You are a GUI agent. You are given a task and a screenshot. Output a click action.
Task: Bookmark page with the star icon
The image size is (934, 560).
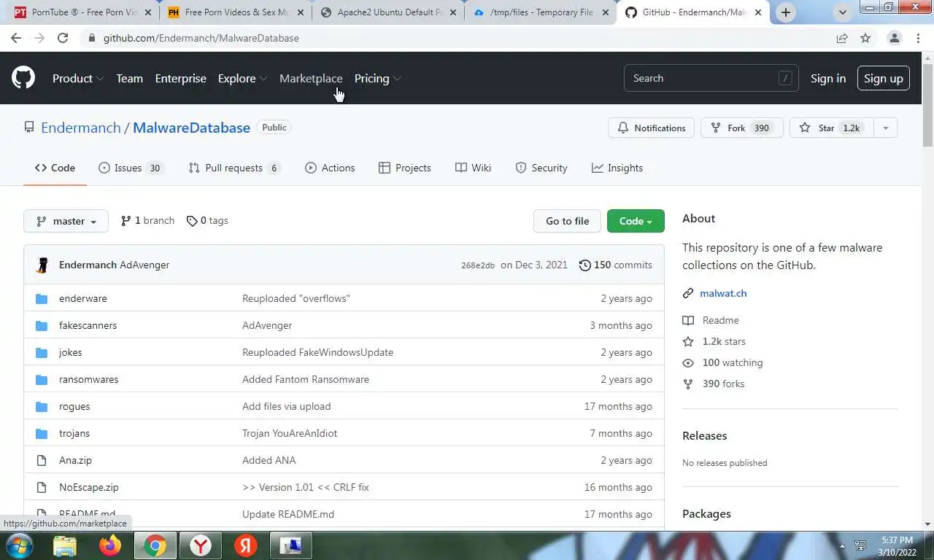point(865,38)
